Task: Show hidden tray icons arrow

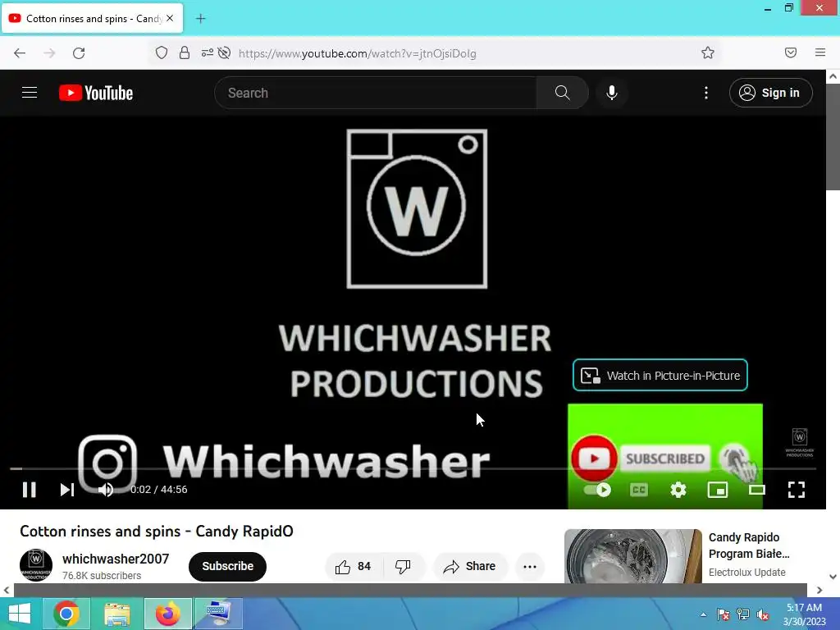Action: (x=703, y=614)
